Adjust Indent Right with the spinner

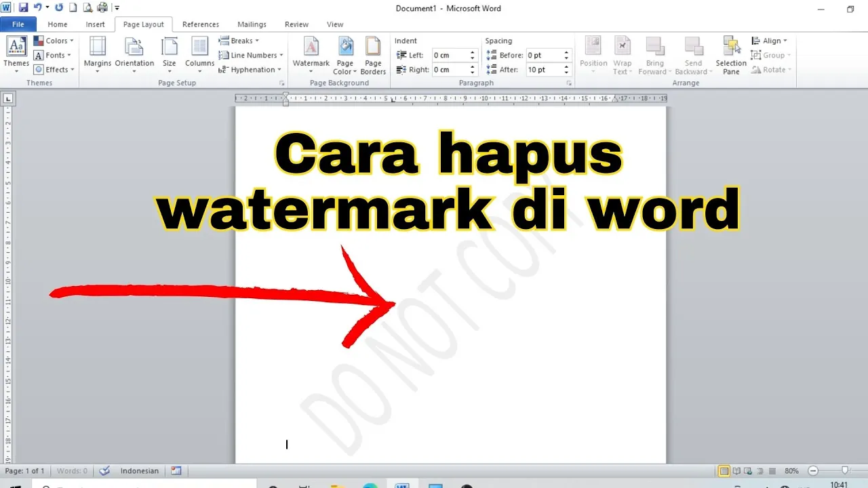[x=473, y=69]
